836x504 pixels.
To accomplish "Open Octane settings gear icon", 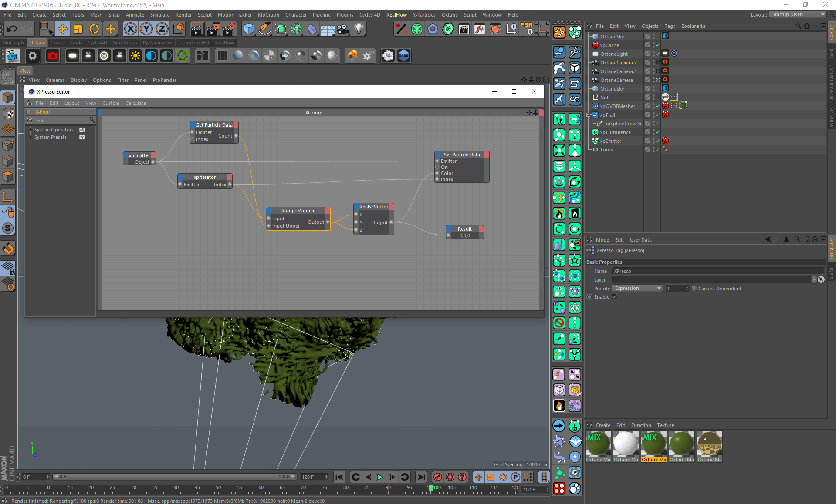I will point(33,56).
